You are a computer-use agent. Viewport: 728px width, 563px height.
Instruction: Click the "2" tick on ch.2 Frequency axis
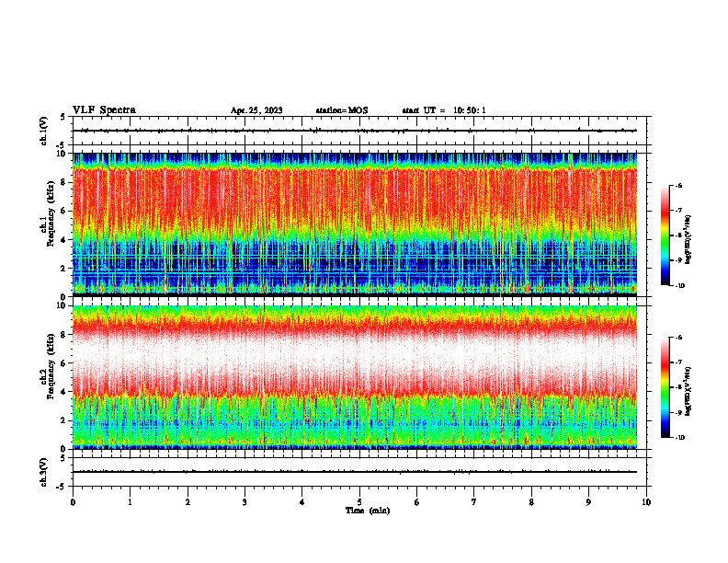[63, 420]
